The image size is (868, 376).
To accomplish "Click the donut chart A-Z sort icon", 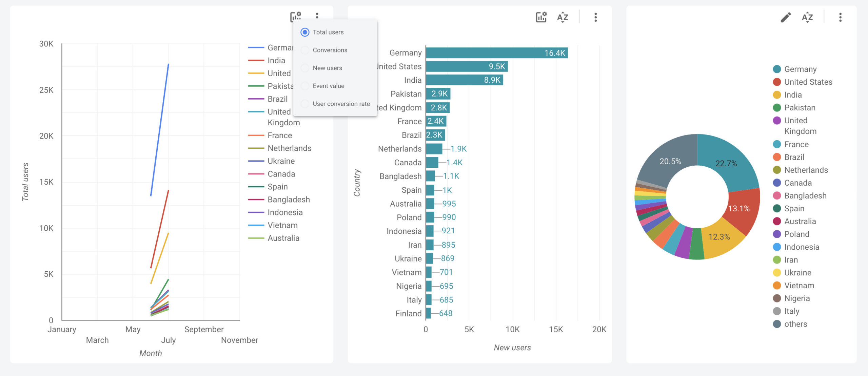I will pos(807,17).
